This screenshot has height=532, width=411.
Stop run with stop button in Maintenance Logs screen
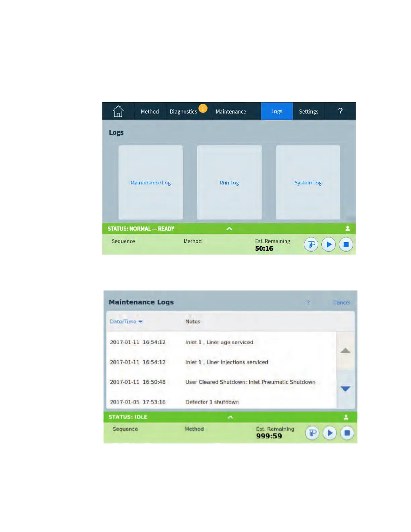tap(347, 433)
